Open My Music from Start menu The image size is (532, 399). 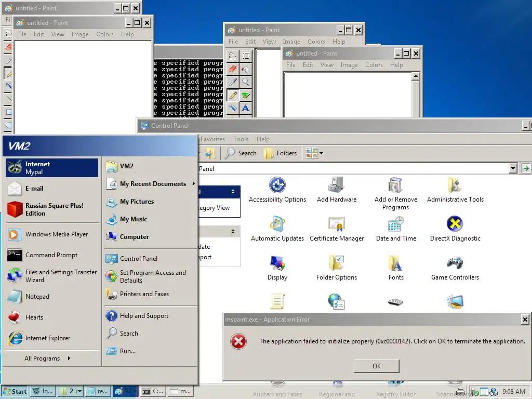point(150,219)
